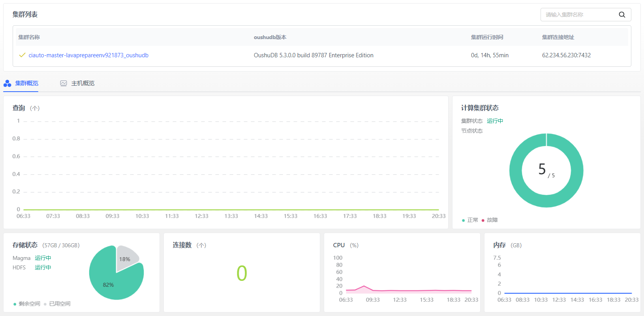Click the green checkmark status icon
This screenshot has width=644, height=316.
point(22,55)
